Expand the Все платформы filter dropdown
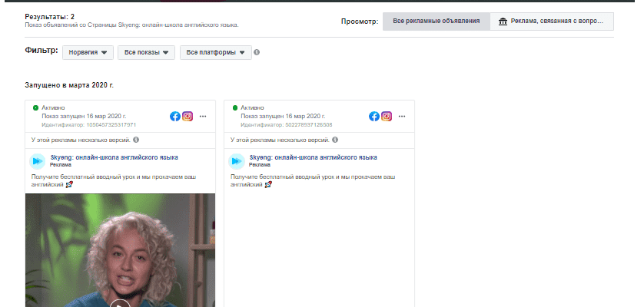Viewport: 644px width, 307px height. coord(215,52)
